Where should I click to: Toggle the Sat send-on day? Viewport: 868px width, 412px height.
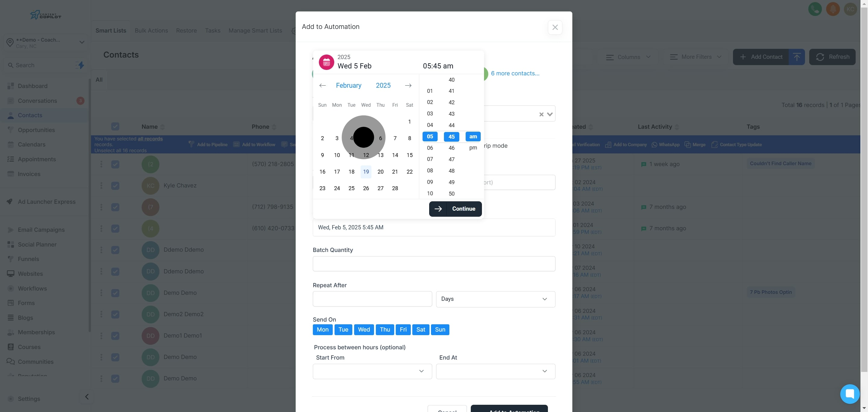point(420,329)
